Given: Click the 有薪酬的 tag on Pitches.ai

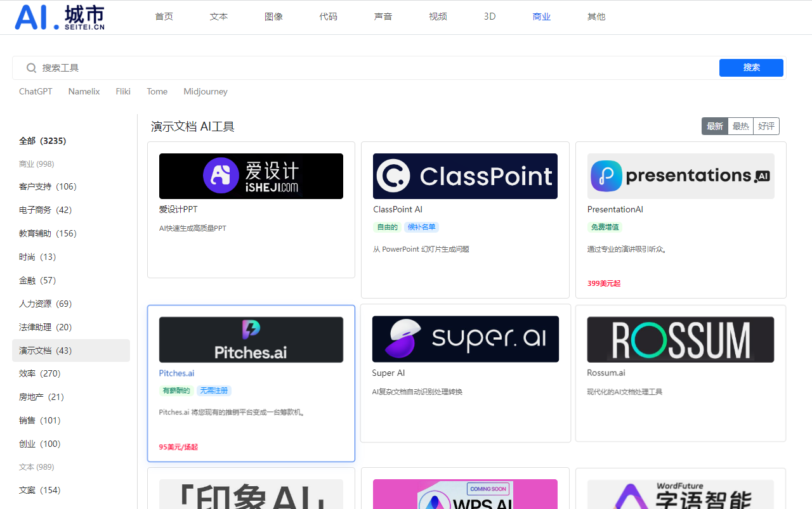Looking at the screenshot, I should click(176, 390).
